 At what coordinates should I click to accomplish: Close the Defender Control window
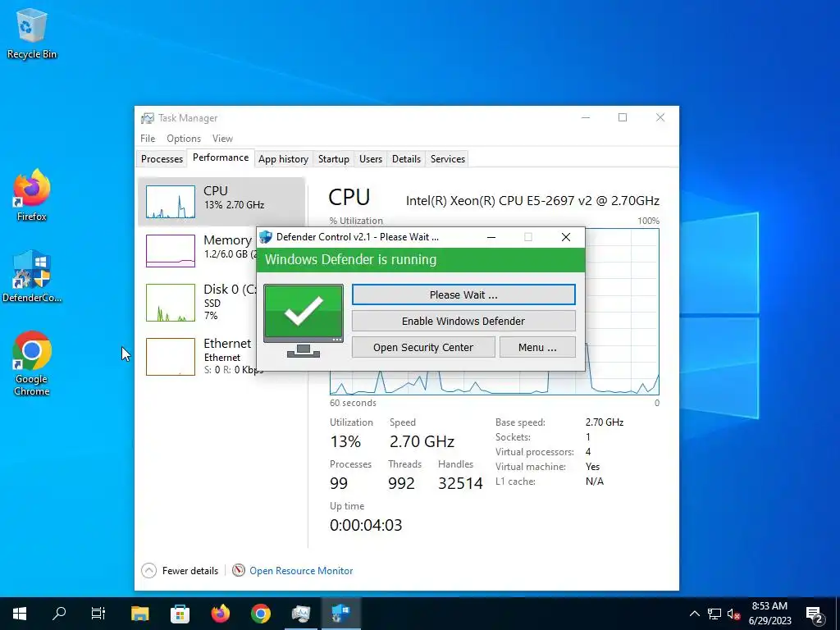[566, 237]
